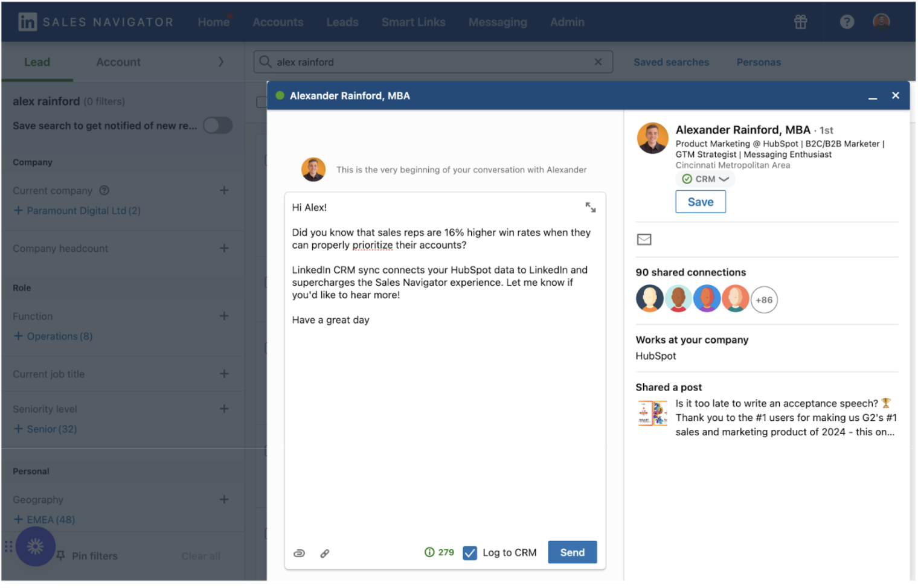Click the LinkedIn Sales Navigator logo
This screenshot has width=918, height=588.
pyautogui.click(x=95, y=22)
